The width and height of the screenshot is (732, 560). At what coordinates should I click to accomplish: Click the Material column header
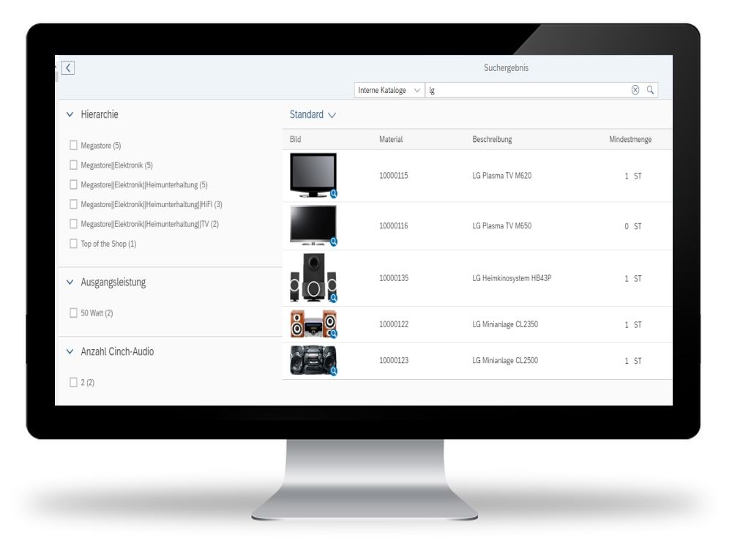coord(391,139)
